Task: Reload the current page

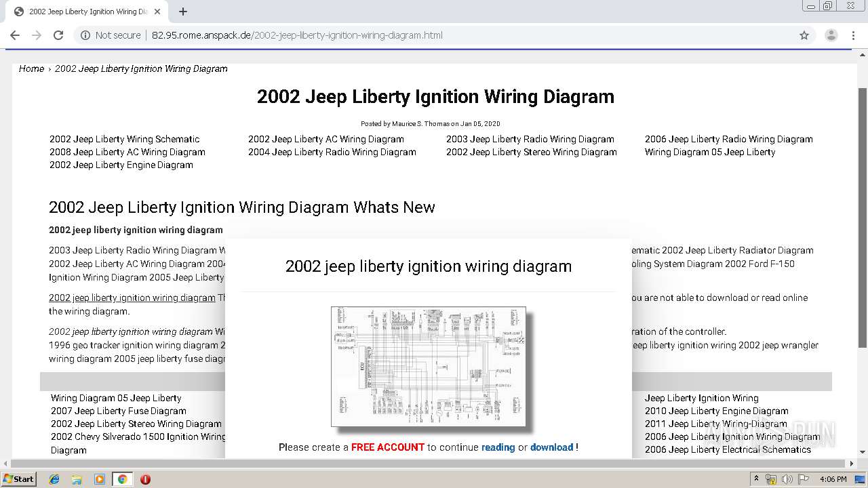Action: click(58, 35)
